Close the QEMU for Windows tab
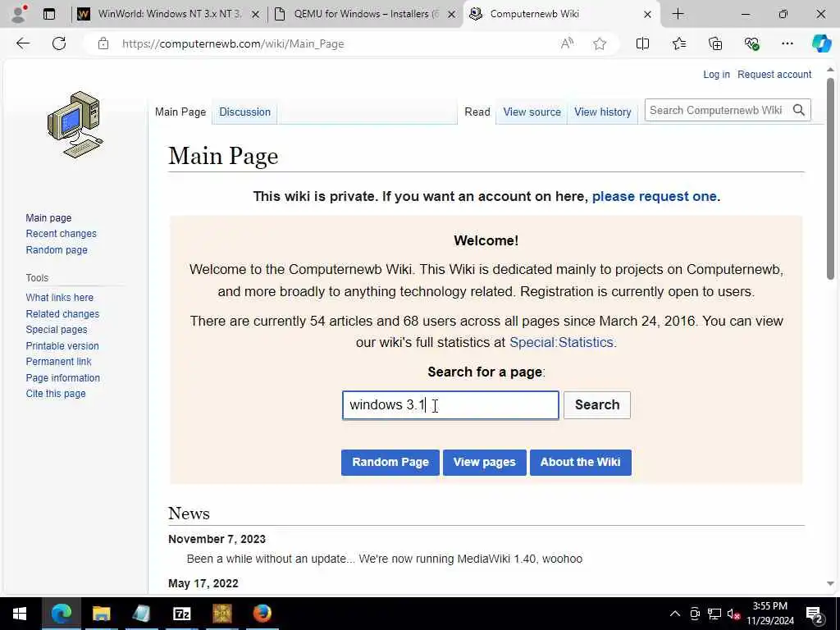840x630 pixels. coord(452,15)
